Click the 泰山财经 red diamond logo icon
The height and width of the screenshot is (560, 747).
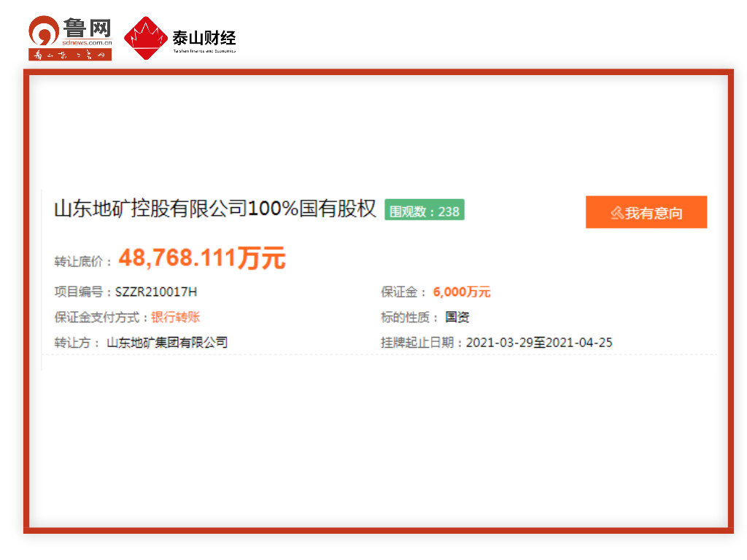coord(146,38)
